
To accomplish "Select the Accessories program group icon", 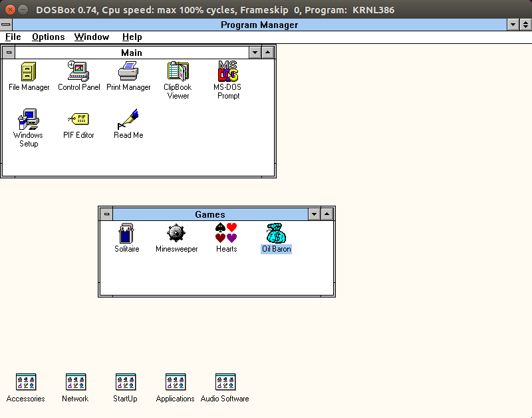I will pyautogui.click(x=26, y=382).
